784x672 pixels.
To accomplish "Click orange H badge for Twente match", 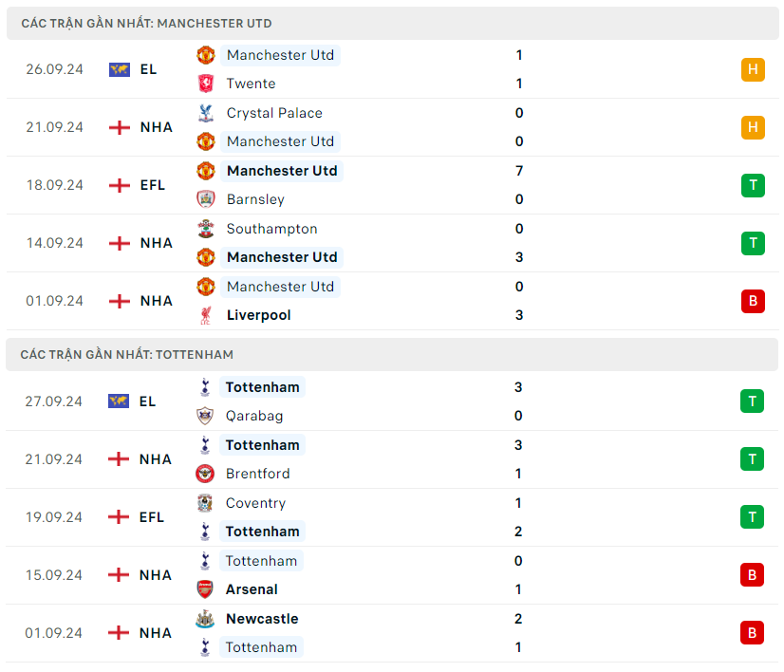I will pos(753,69).
